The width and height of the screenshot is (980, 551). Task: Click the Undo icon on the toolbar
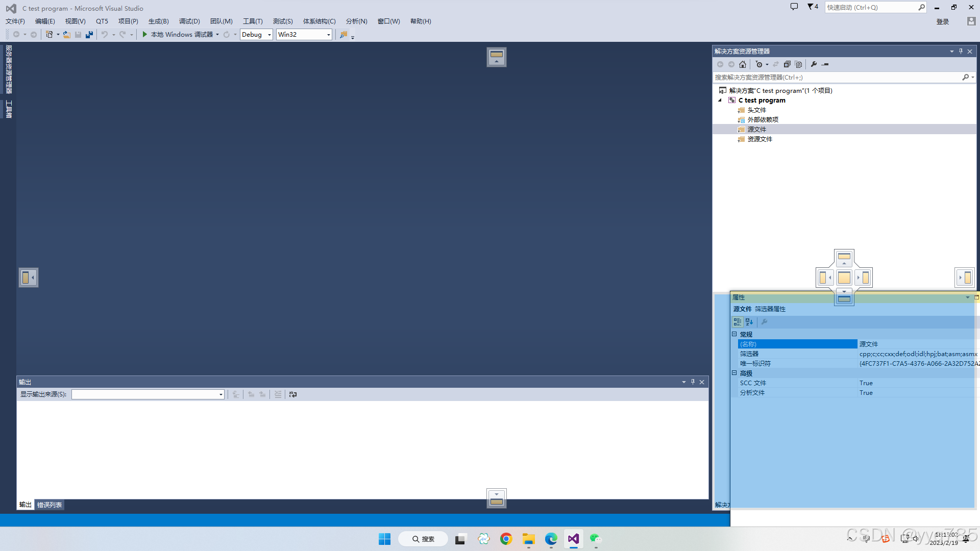[105, 34]
